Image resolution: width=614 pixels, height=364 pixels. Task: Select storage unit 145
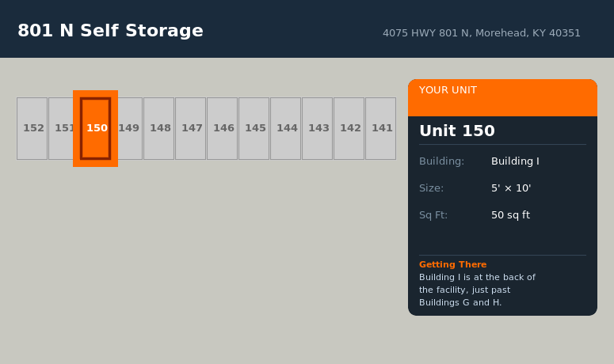tap(254, 128)
